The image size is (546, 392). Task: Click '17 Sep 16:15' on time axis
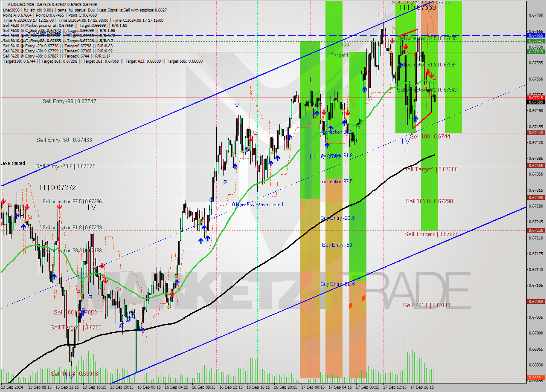422,388
